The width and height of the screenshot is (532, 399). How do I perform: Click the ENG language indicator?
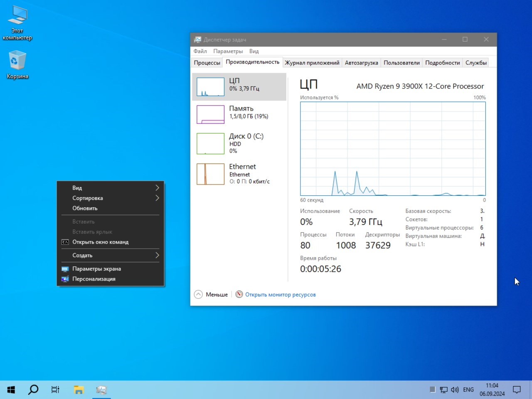click(x=468, y=390)
